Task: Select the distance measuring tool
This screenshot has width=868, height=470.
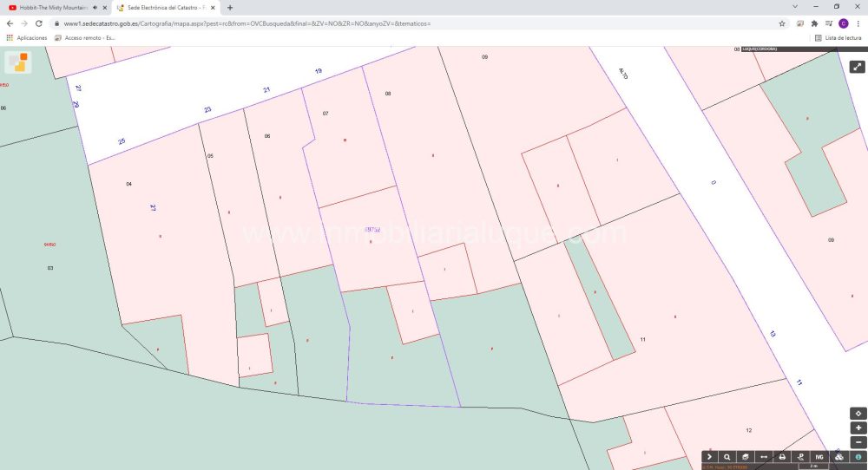Action: pos(764,457)
